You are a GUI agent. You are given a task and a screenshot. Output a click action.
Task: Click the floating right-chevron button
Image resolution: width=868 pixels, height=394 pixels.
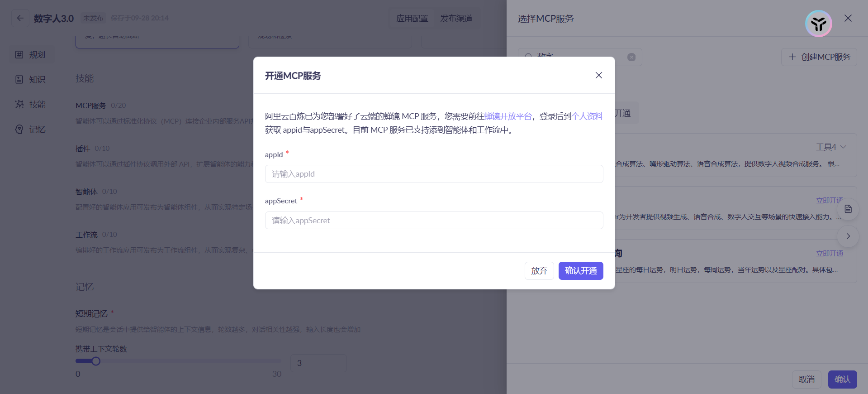(x=848, y=236)
